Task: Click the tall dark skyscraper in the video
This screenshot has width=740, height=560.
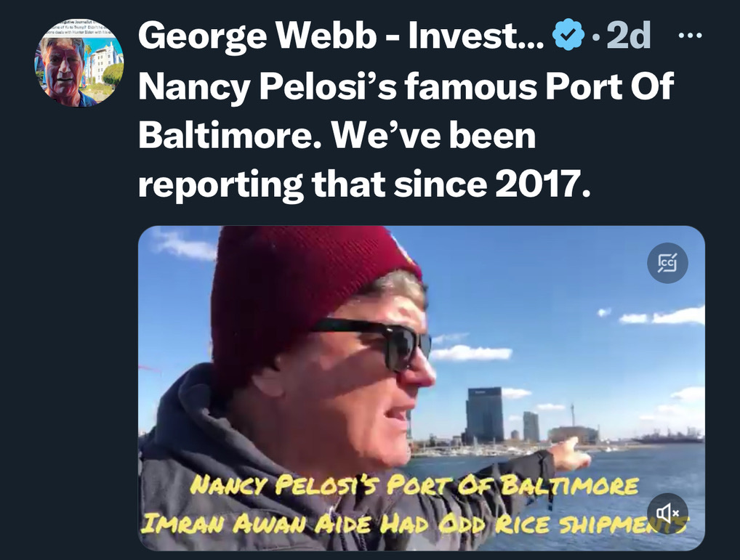Action: (x=484, y=415)
